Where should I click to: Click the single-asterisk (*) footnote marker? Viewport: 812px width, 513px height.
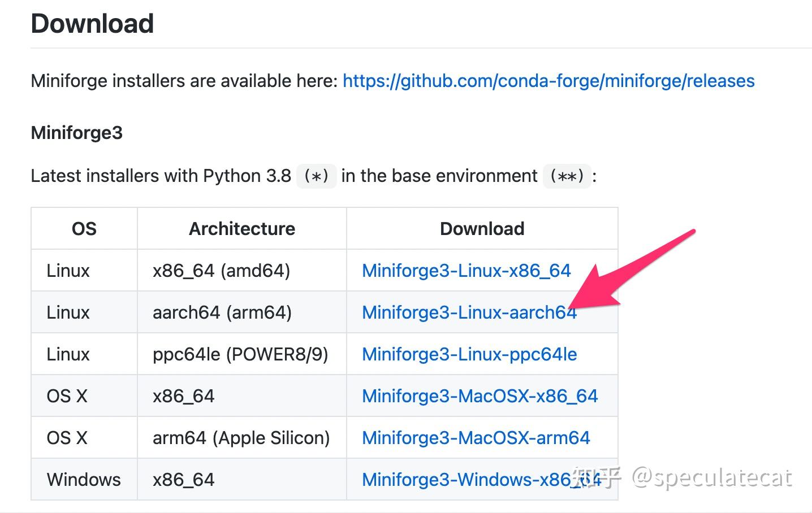click(316, 176)
